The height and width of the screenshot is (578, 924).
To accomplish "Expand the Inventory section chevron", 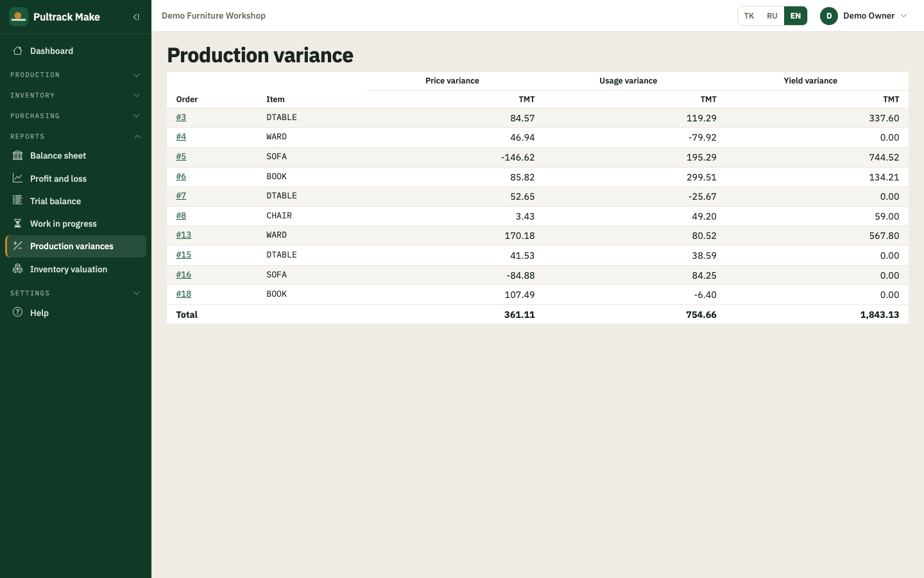I will pyautogui.click(x=137, y=96).
